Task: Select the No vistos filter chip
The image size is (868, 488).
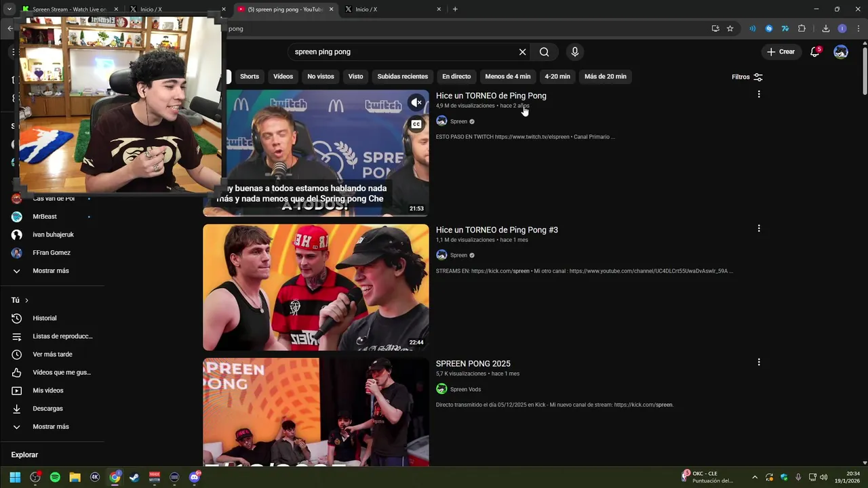Action: pyautogui.click(x=321, y=77)
